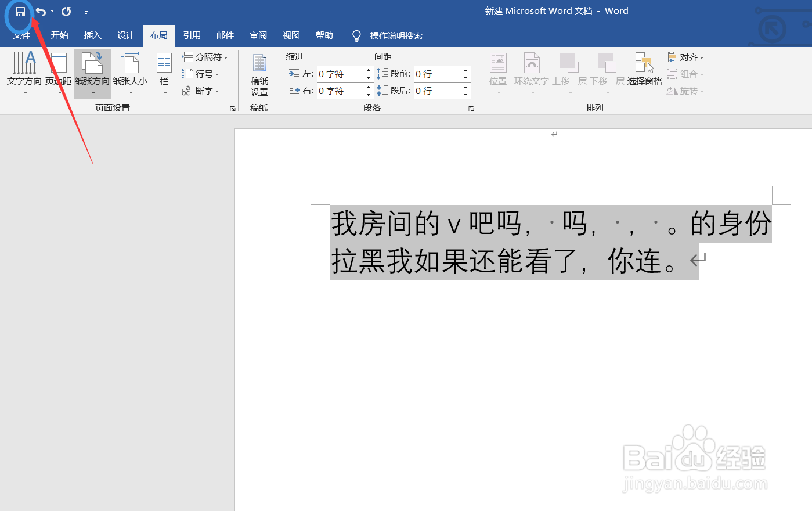The image size is (812, 511).
Task: Open 环绕文字 wrap text options
Action: [532, 73]
